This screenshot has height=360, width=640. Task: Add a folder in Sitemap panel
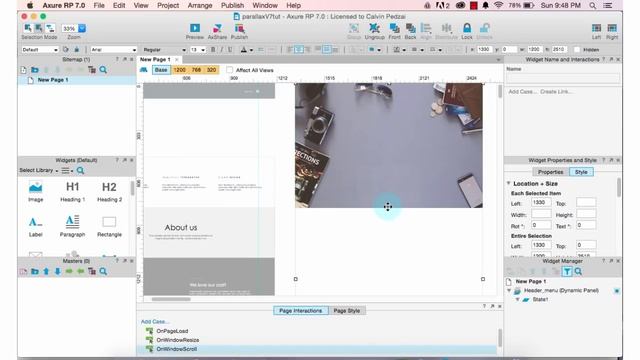(x=35, y=70)
